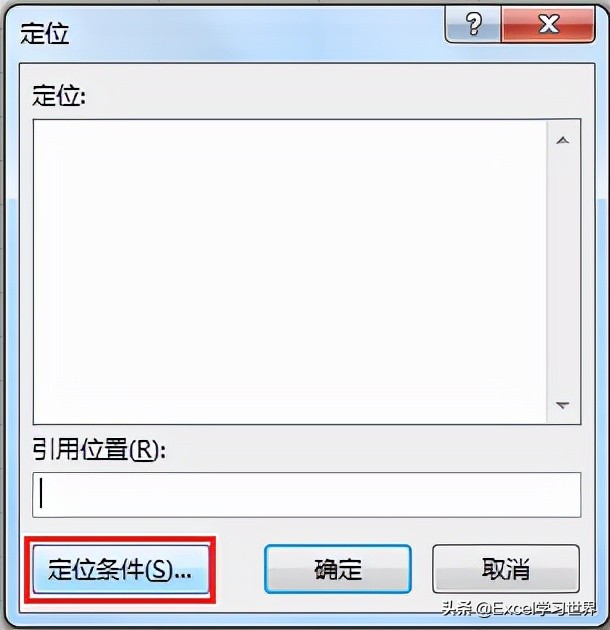Dismiss the dialog using 取消
The image size is (610, 630).
coord(506,569)
